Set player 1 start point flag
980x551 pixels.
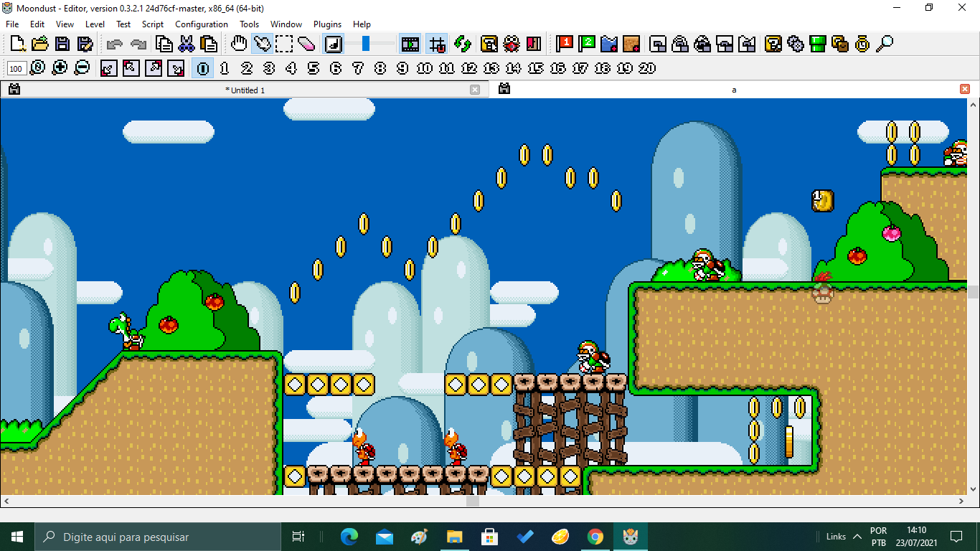coord(565,44)
